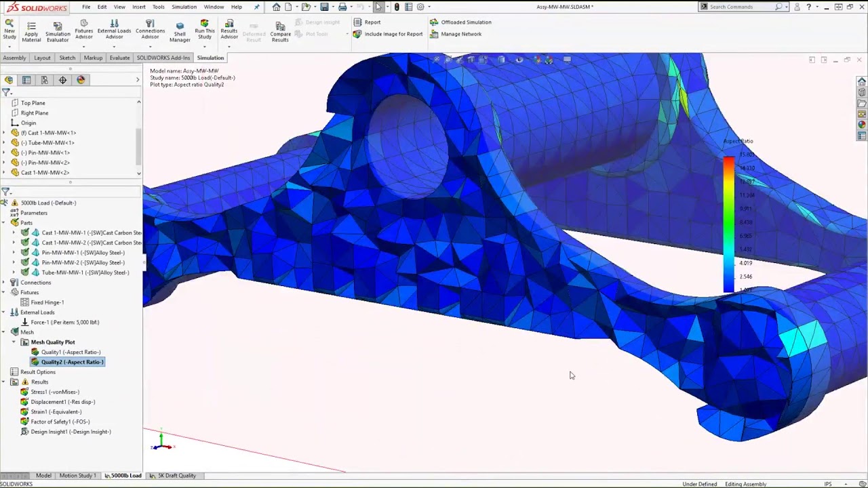Select Displacement1 (-Res disp-) result
Viewport: 868px width, 488px height.
(x=58, y=402)
